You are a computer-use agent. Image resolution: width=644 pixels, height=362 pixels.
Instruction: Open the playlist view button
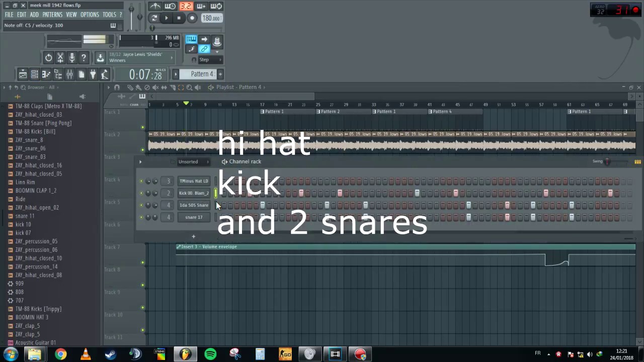pyautogui.click(x=23, y=74)
